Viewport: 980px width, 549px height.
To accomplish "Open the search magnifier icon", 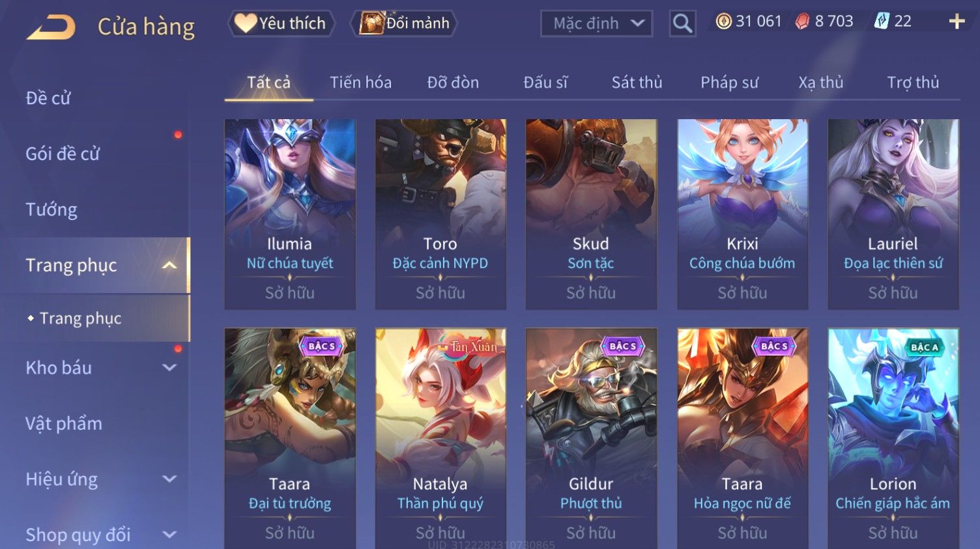I will (x=682, y=23).
